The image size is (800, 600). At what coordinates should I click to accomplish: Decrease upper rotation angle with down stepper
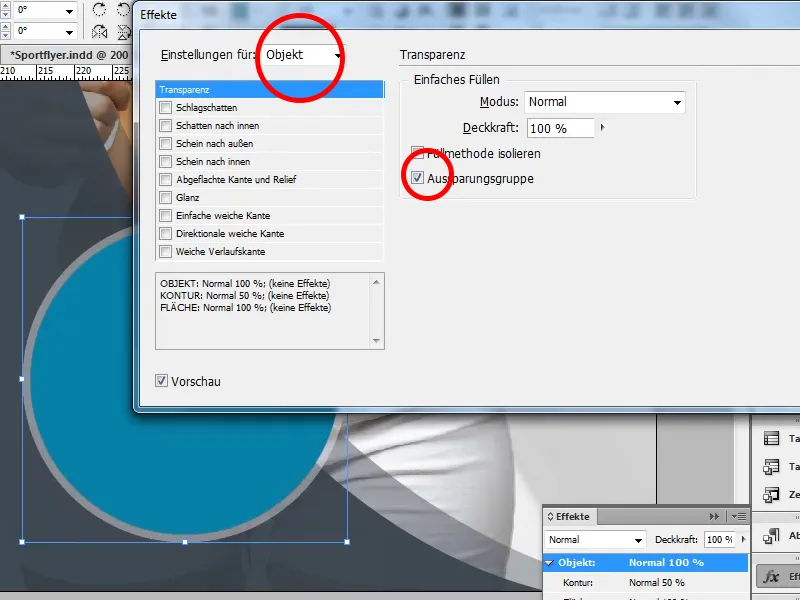pos(6,15)
